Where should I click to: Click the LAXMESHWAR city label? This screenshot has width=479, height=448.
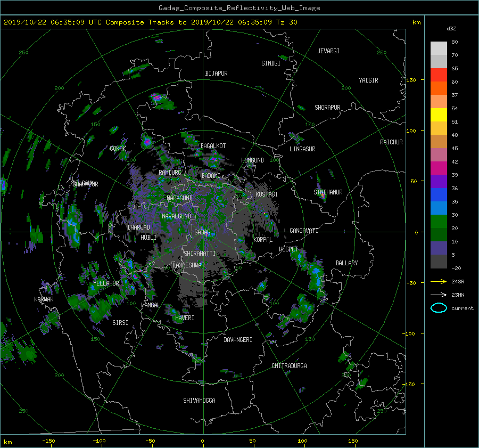pyautogui.click(x=188, y=265)
